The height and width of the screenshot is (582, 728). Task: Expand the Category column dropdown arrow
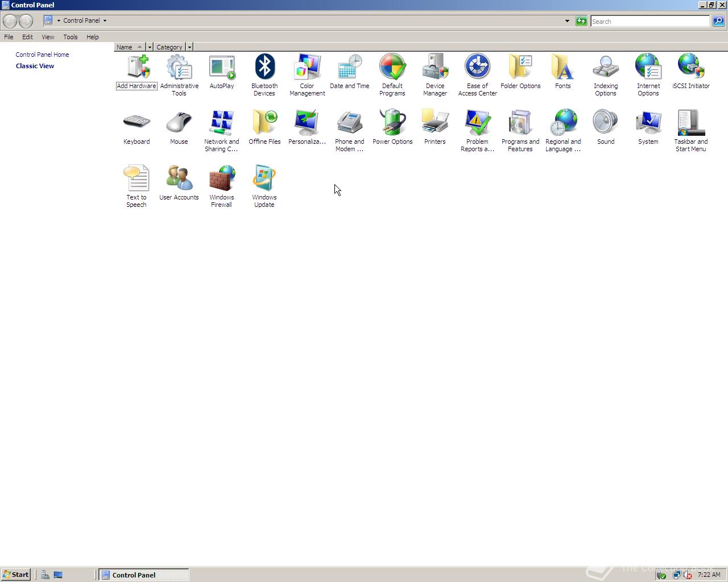[x=189, y=47]
